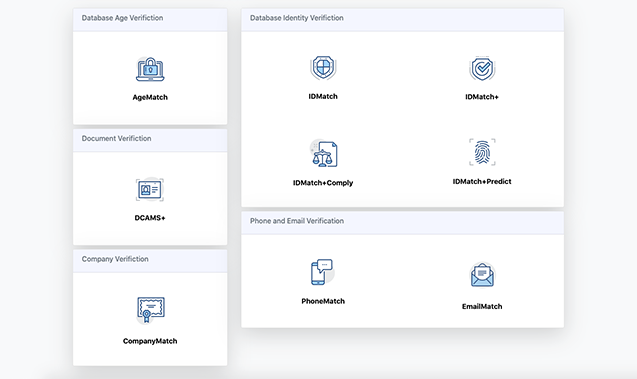
Task: Select the IDMatch+ checkmark shield icon
Action: [x=482, y=69]
